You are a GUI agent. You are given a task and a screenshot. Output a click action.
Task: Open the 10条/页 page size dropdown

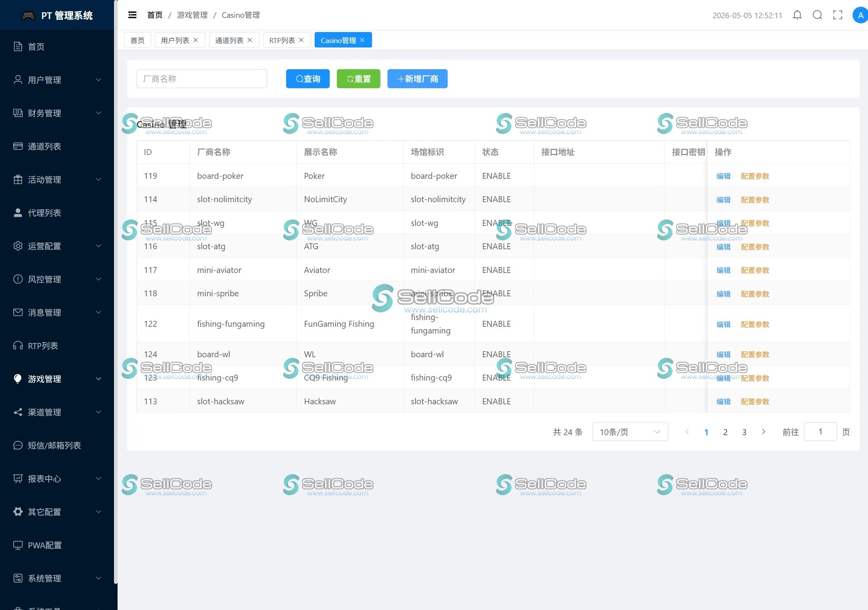(x=630, y=432)
